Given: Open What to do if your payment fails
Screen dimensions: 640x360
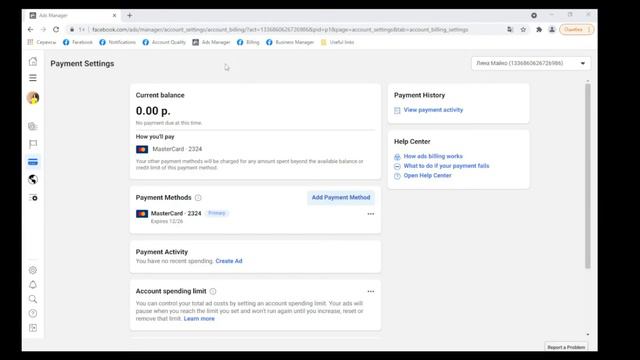Looking at the screenshot, I should click(x=446, y=166).
